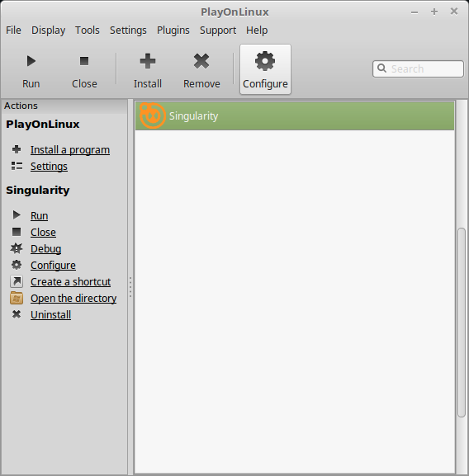Image resolution: width=469 pixels, height=476 pixels.
Task: Click the Install a program link
Action: pos(70,149)
